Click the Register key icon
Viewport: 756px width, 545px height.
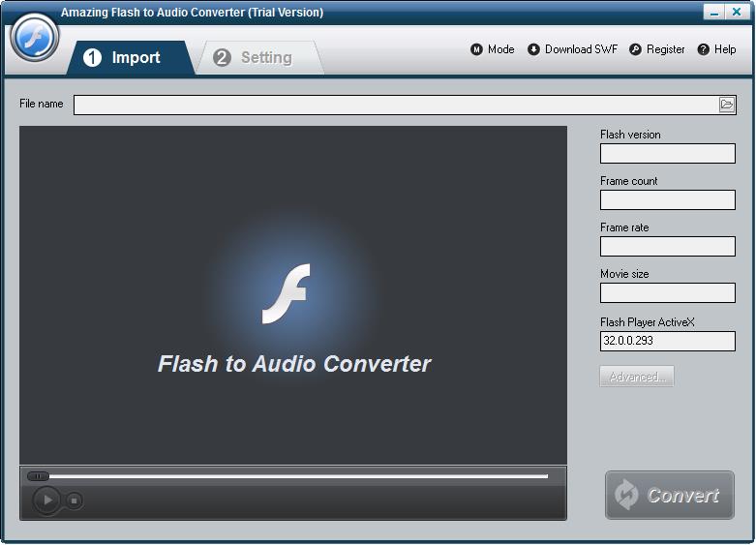click(636, 49)
